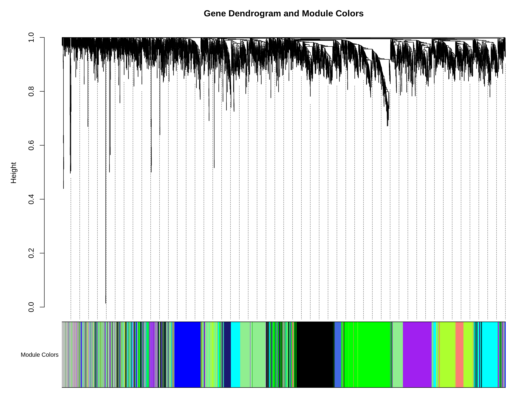
Task: Click the 1.0 tick label on Height axis
Action: 31,38
